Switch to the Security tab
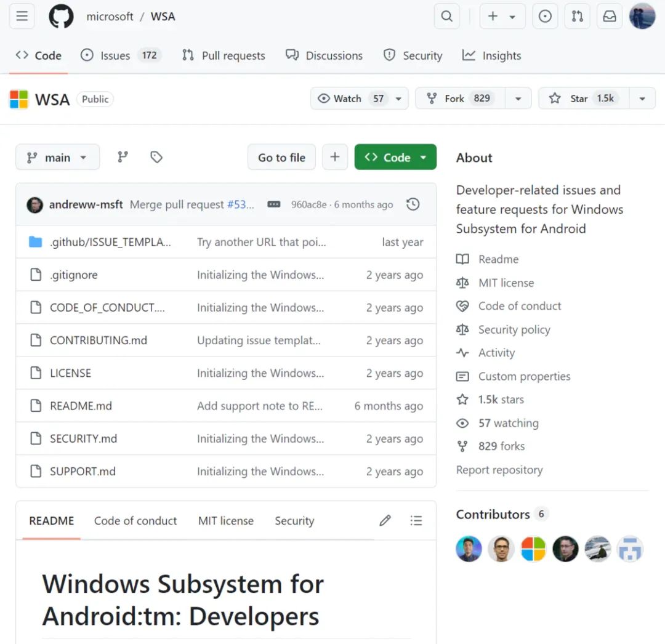Viewport: 665px width, 644px height. coord(413,55)
